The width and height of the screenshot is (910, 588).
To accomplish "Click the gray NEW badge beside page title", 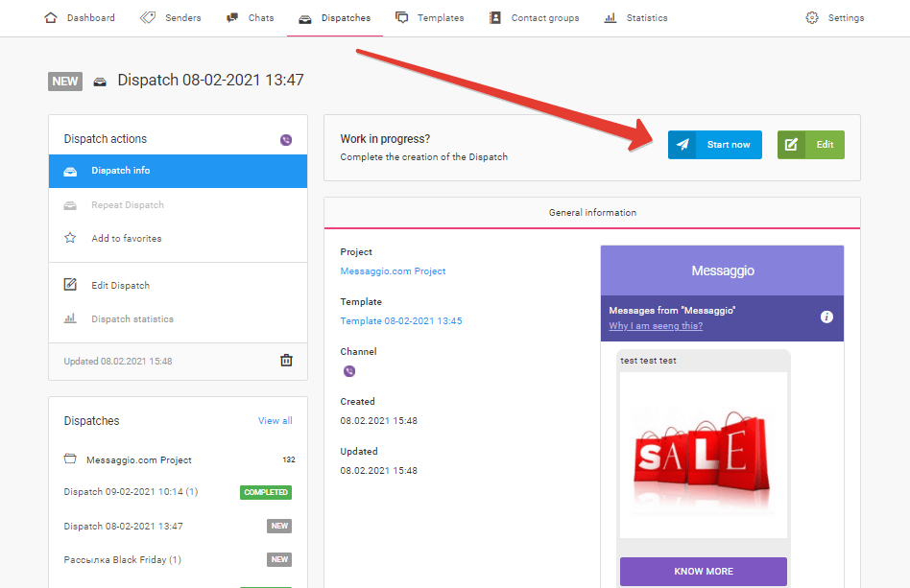I will pos(65,82).
